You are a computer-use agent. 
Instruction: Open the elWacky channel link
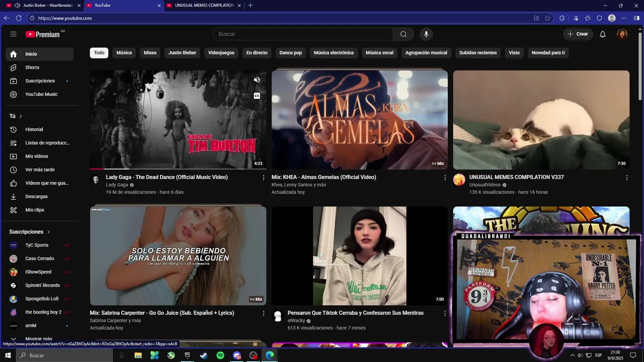point(296,321)
